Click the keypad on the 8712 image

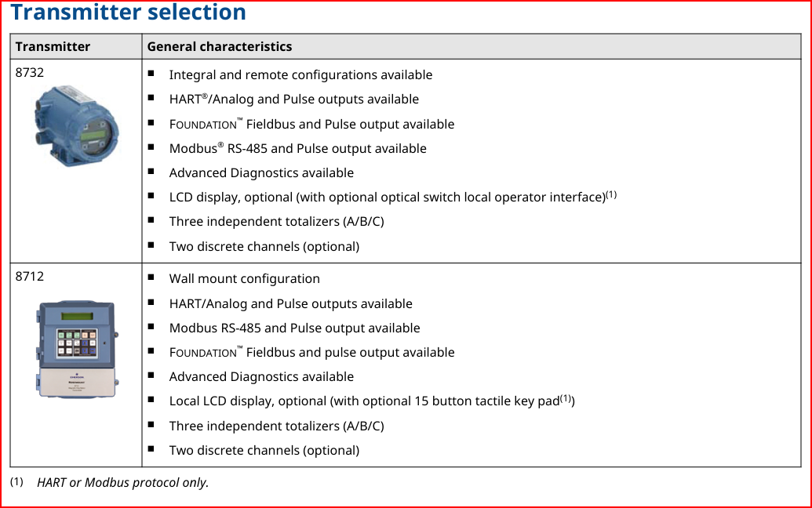click(77, 343)
